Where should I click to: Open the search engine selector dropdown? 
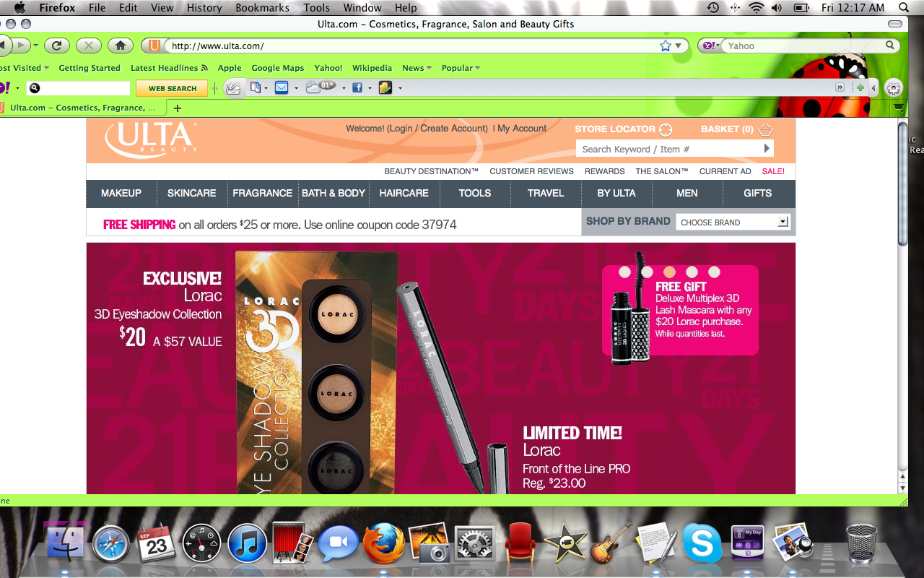tap(712, 46)
